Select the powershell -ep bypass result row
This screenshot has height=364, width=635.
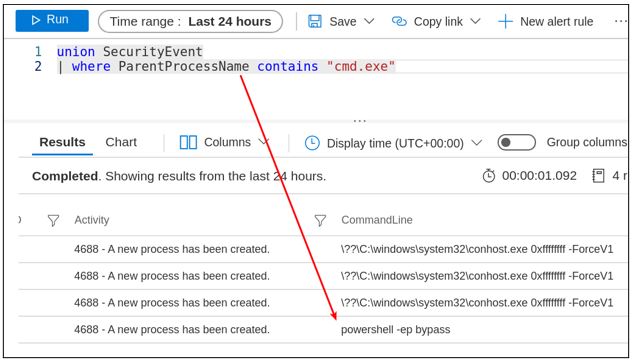tap(323, 330)
